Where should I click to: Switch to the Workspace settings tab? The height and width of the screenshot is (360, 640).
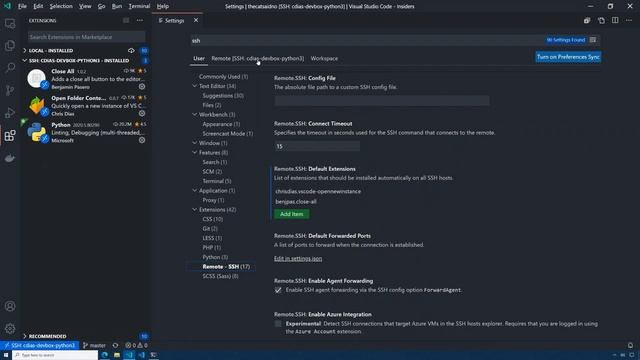324,58
